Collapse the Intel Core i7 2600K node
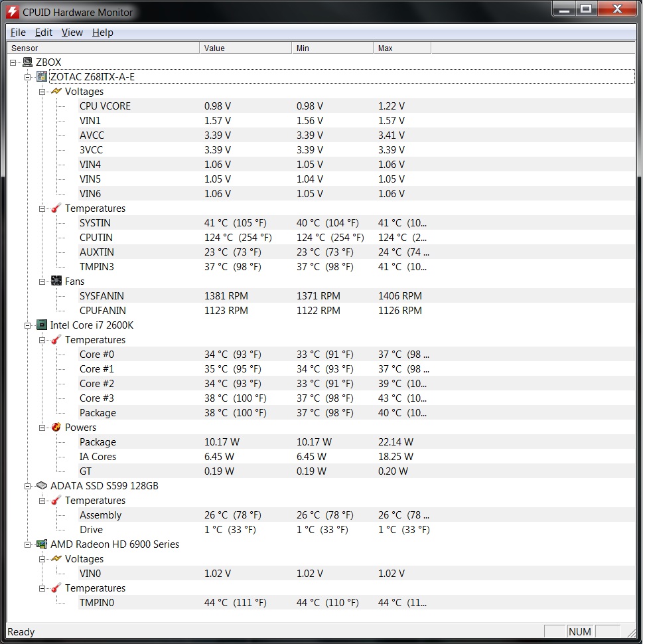 coord(28,325)
